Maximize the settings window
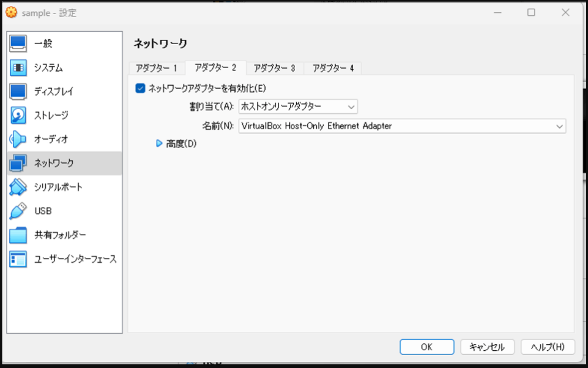Screen dimensions: 588x368 531,12
